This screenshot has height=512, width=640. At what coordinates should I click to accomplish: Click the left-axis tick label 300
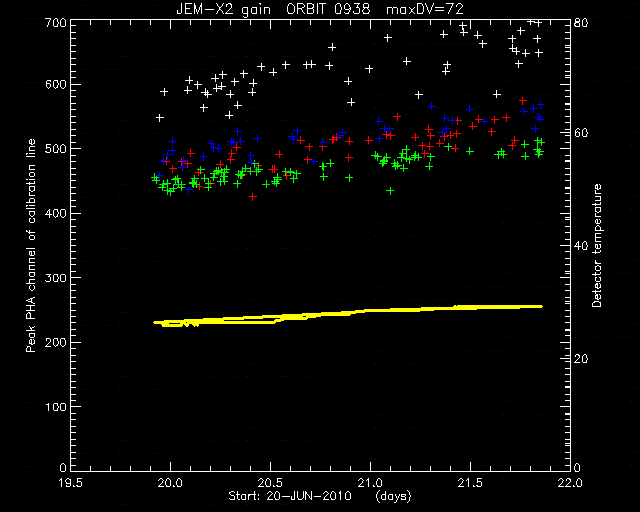pos(57,278)
